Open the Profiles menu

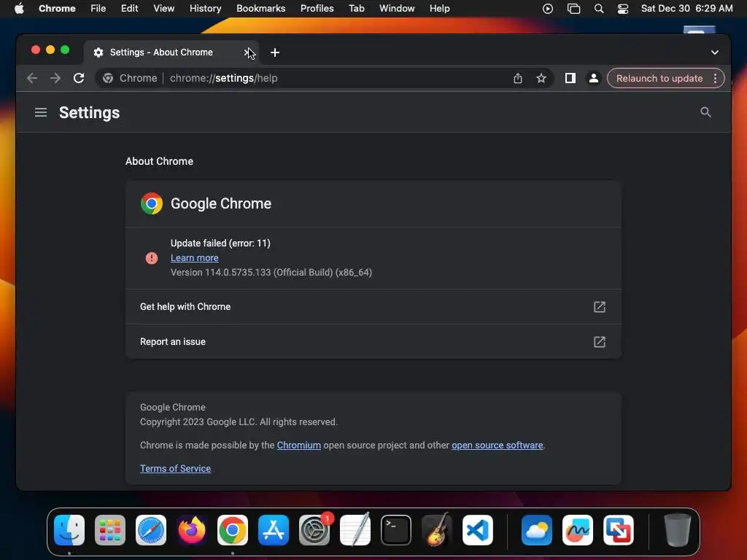point(317,9)
